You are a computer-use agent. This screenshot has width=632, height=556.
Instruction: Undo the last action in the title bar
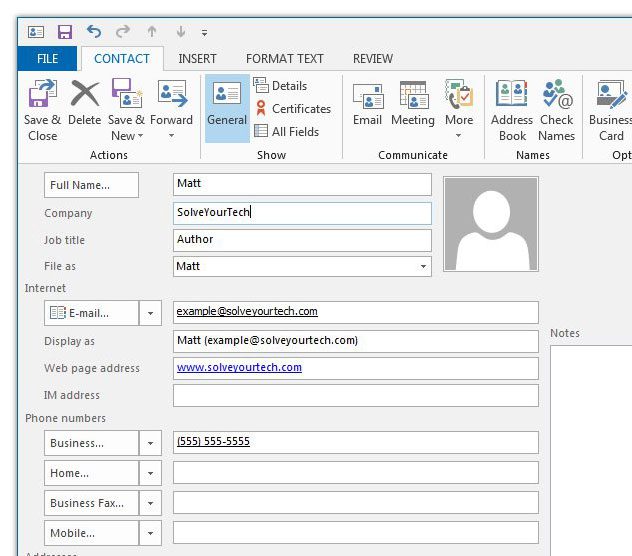[x=94, y=32]
